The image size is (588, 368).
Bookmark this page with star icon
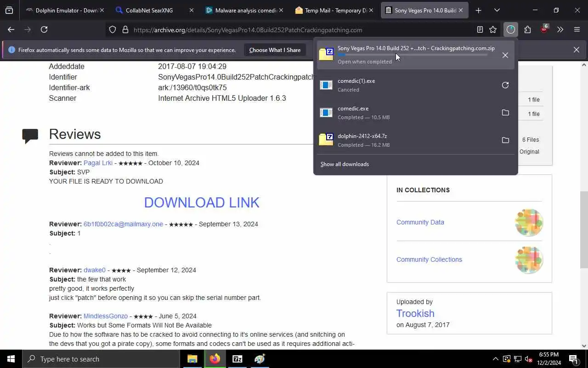click(493, 30)
